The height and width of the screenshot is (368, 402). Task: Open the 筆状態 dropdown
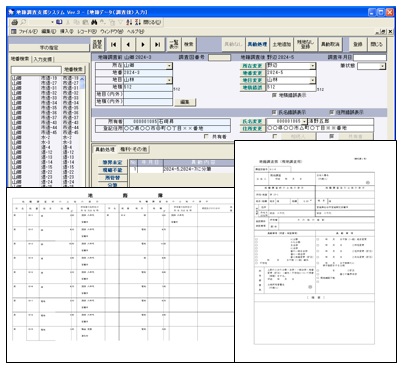[x=382, y=66]
